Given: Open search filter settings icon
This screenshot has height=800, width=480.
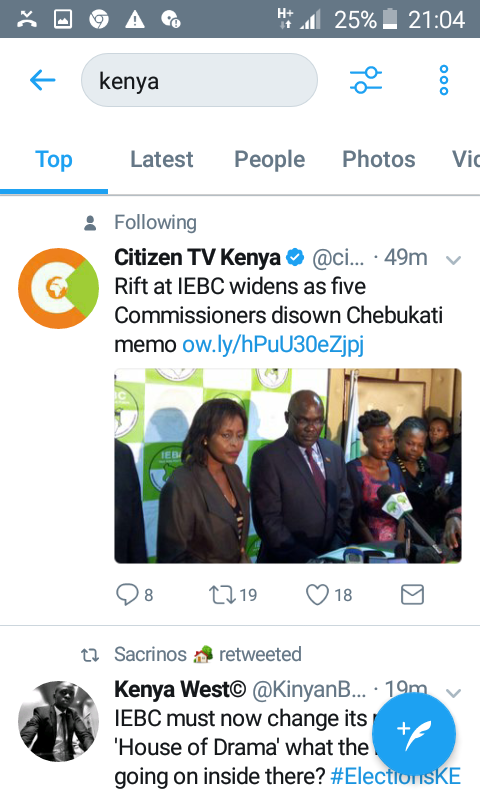Looking at the screenshot, I should pyautogui.click(x=366, y=80).
